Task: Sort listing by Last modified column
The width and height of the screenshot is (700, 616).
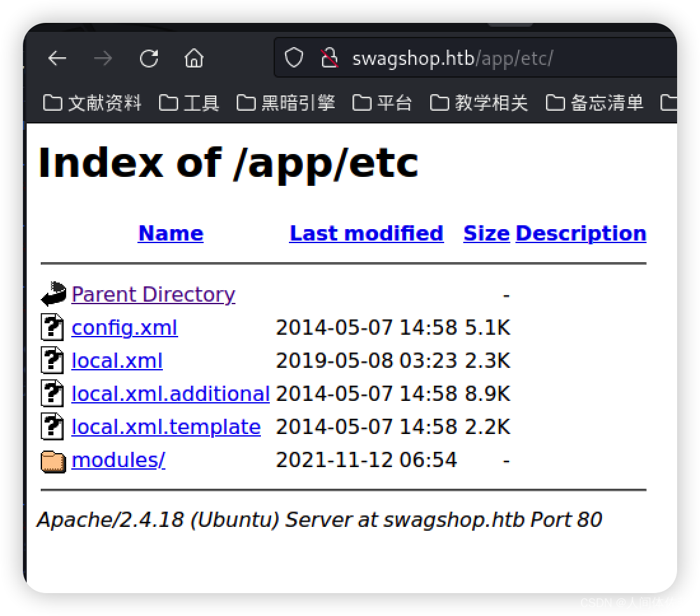Action: pos(366,234)
